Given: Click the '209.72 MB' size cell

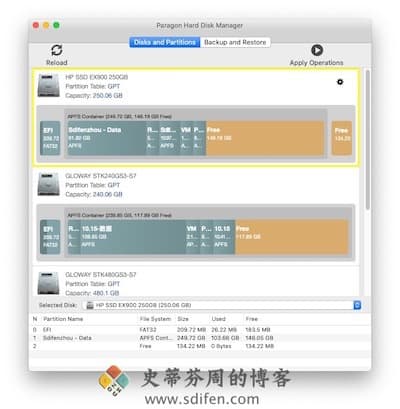Looking at the screenshot, I should point(191,330).
